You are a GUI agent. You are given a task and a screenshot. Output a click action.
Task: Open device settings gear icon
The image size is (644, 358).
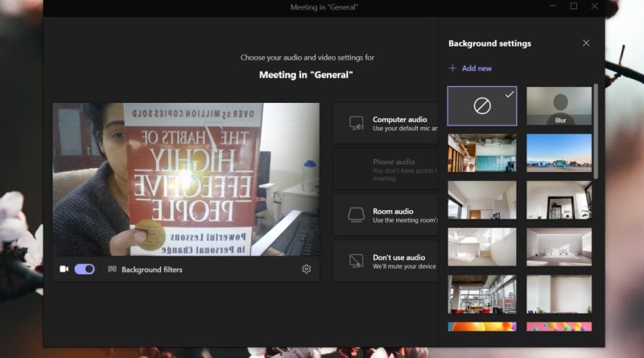[307, 270]
